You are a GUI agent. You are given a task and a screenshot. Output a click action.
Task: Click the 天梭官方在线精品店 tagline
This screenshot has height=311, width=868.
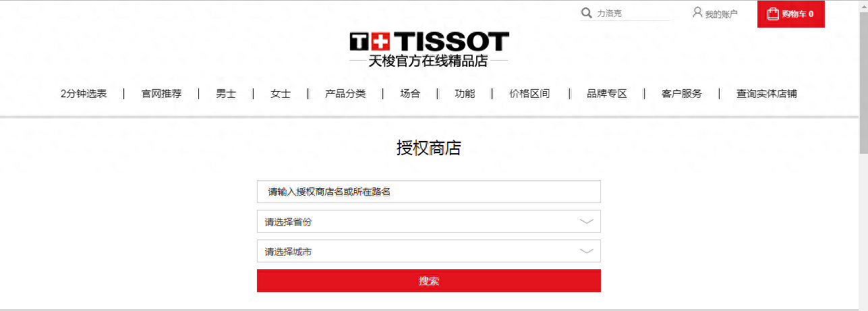[x=428, y=61]
